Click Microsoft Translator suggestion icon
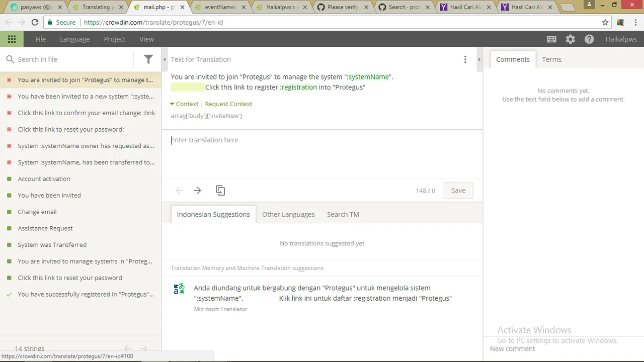 179,289
